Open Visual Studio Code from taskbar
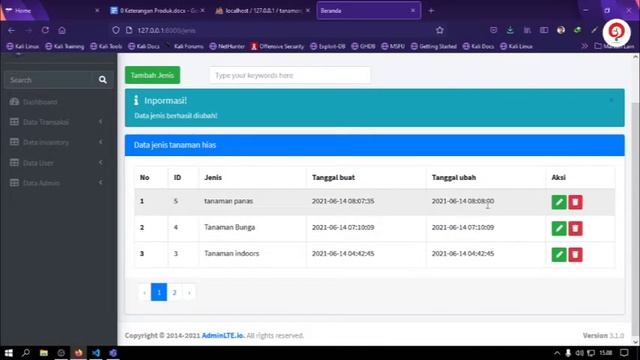The image size is (640, 360). pyautogui.click(x=96, y=353)
